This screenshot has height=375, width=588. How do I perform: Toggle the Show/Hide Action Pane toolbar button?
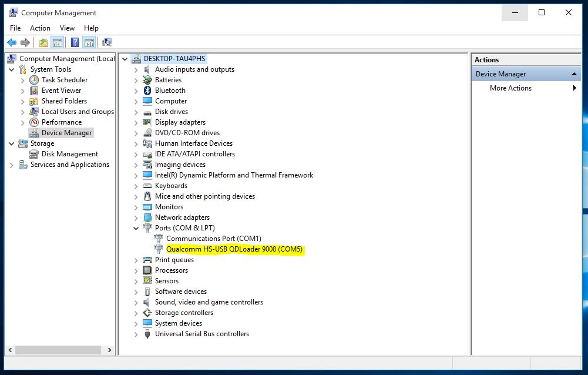(89, 42)
